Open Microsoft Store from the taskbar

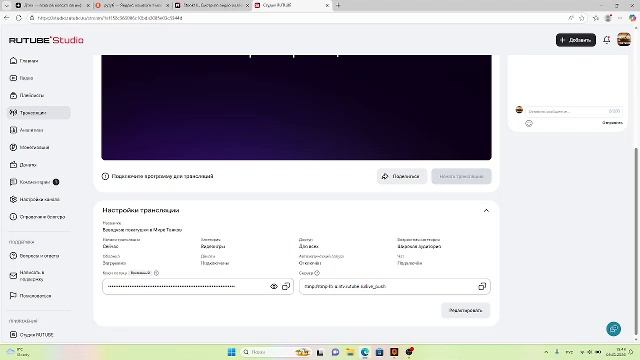pos(379,352)
